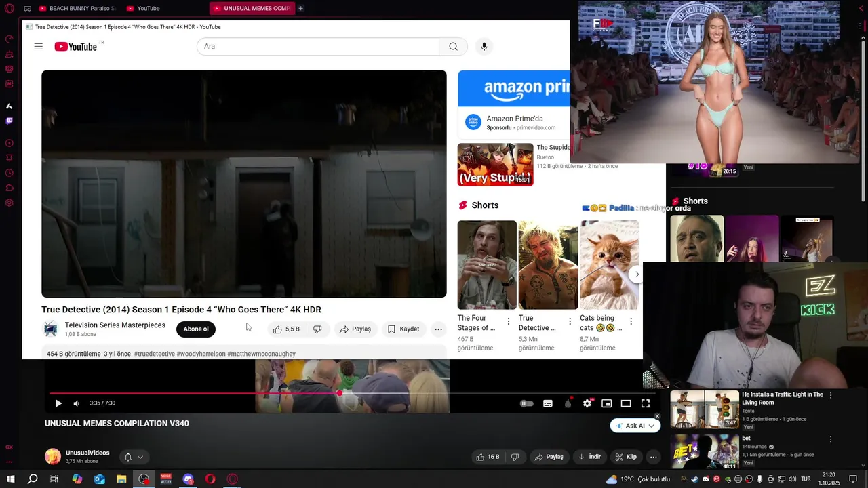Like memes compilation with 16 B button
Screen dimensions: 868x488
[488, 457]
